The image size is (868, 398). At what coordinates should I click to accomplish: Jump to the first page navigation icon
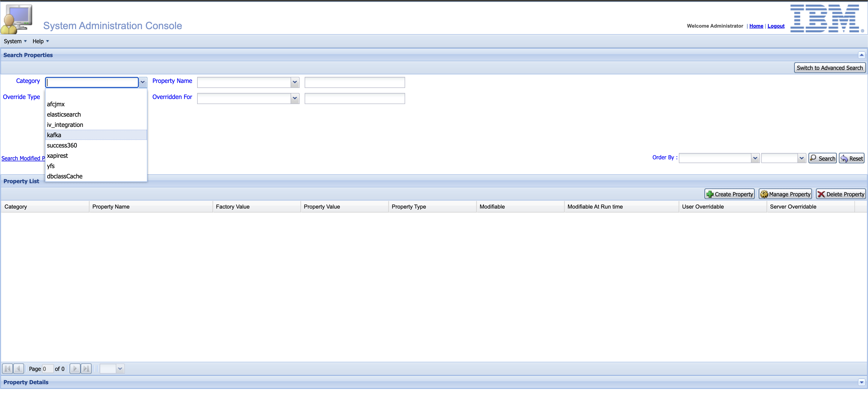tap(7, 369)
